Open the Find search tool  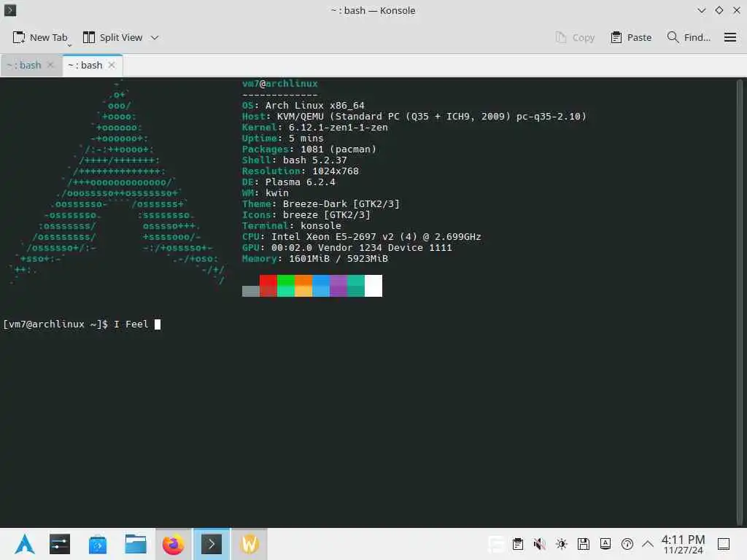point(689,37)
